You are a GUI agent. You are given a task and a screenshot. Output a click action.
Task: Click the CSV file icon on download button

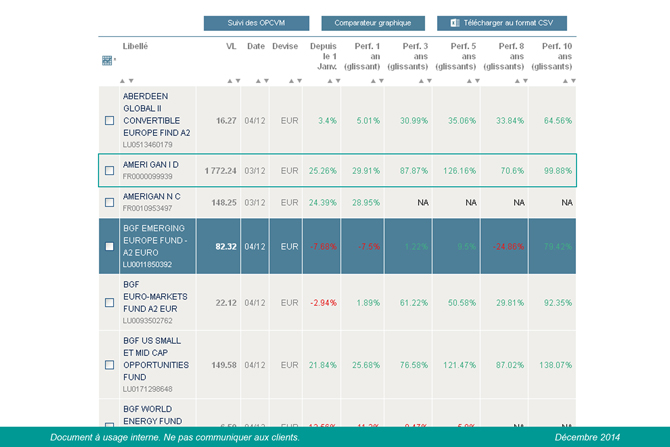pyautogui.click(x=455, y=22)
